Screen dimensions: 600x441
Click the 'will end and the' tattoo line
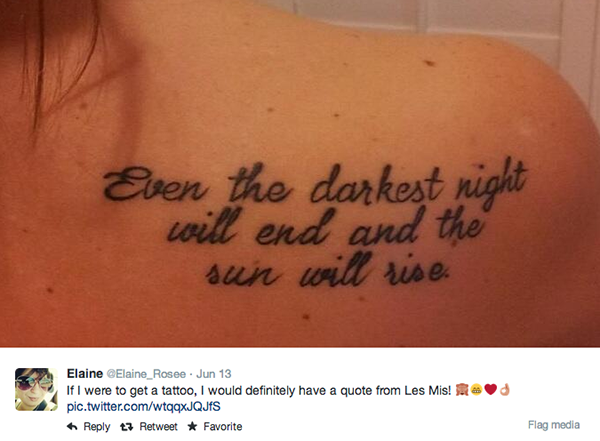click(325, 227)
